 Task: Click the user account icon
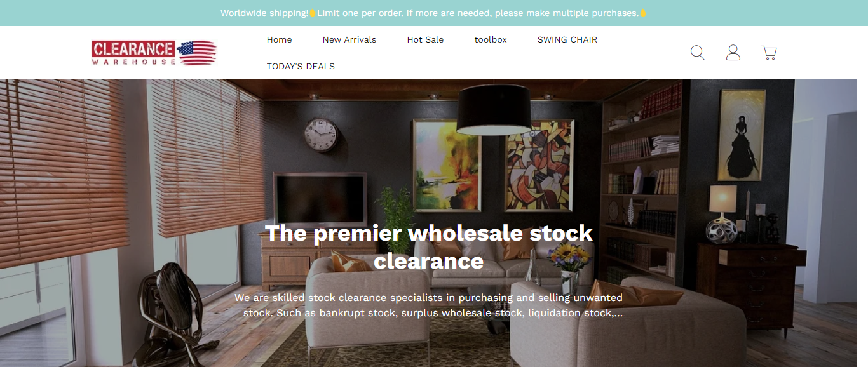tap(733, 53)
